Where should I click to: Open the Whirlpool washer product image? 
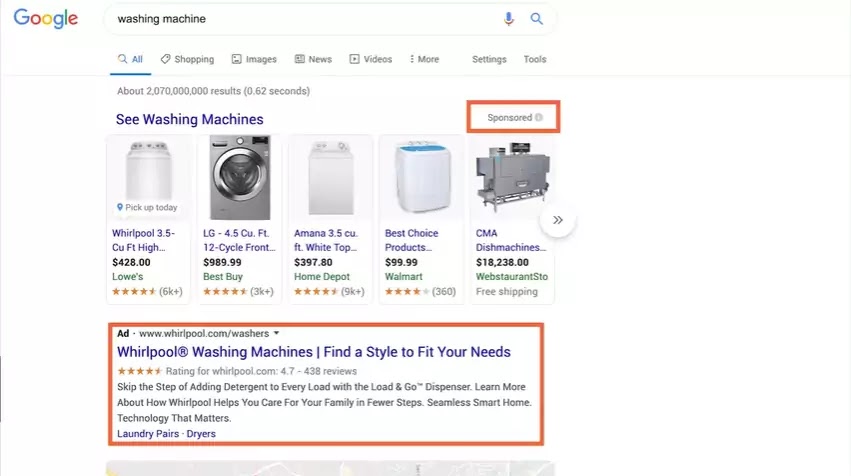149,173
